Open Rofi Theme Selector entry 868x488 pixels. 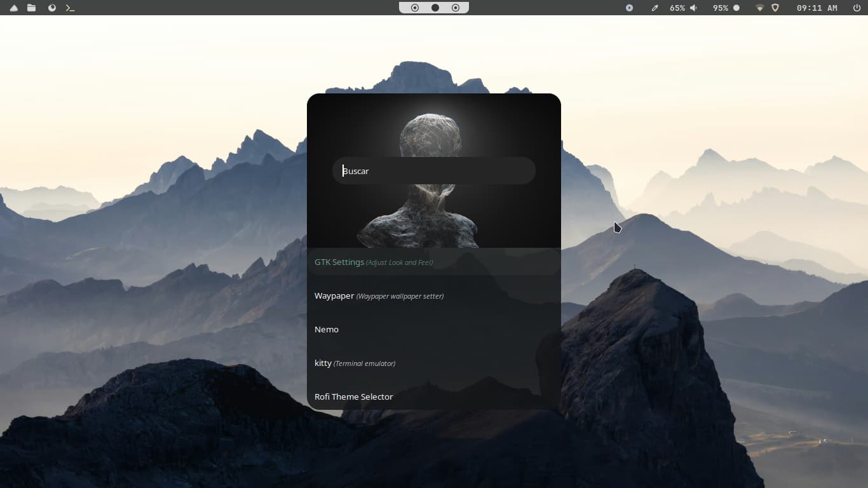pyautogui.click(x=434, y=396)
